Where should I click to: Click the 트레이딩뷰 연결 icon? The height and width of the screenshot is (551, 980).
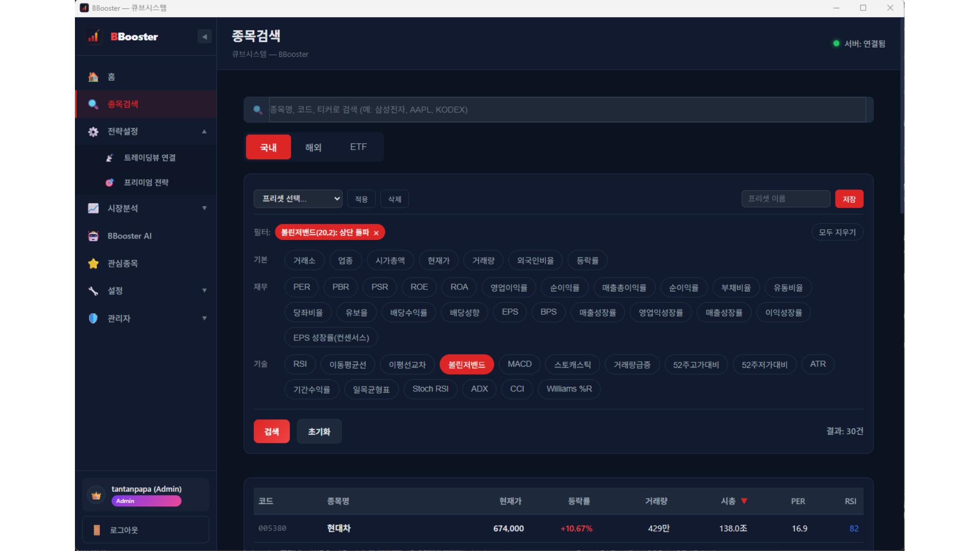coord(110,158)
